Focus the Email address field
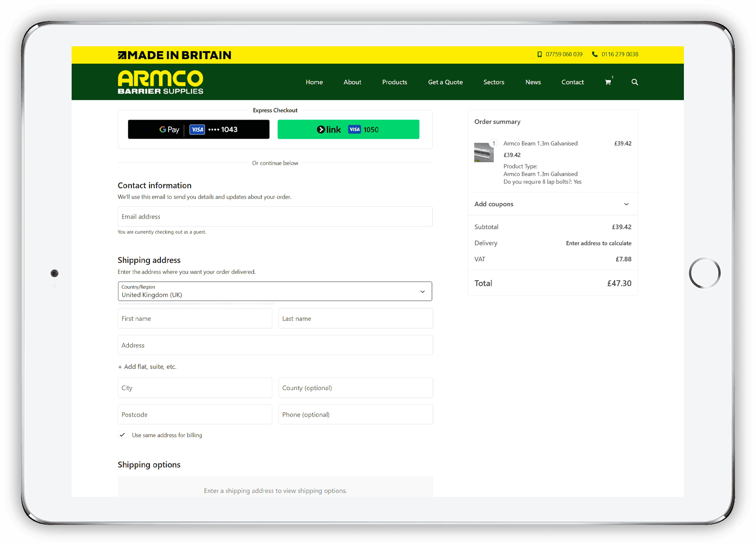 (x=275, y=217)
